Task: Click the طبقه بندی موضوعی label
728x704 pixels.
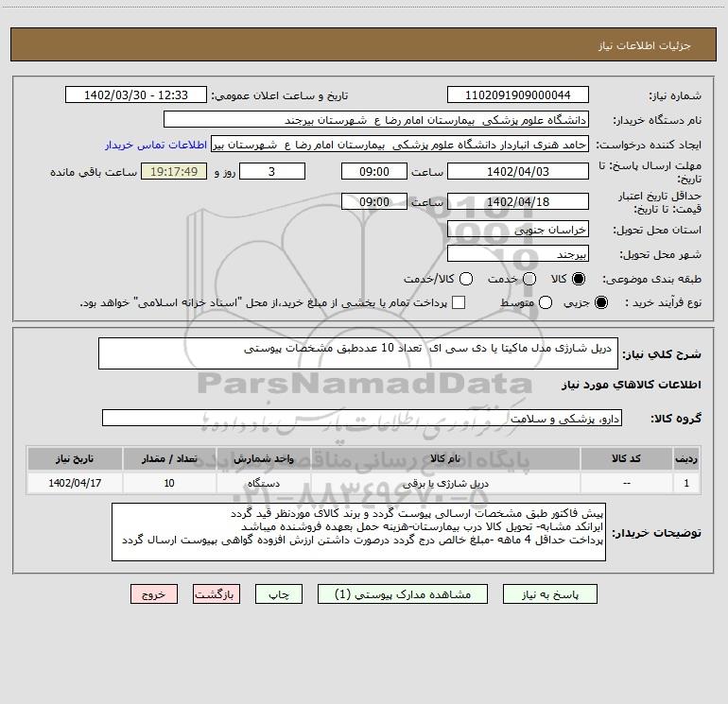Action: 651,280
